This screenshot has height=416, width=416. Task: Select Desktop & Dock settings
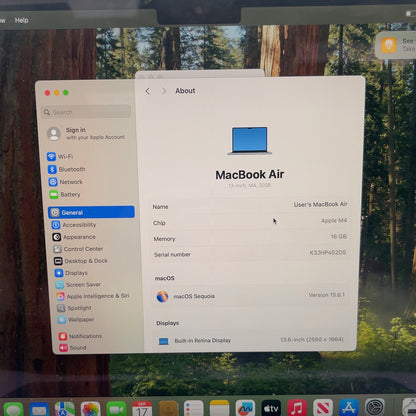pos(81,261)
